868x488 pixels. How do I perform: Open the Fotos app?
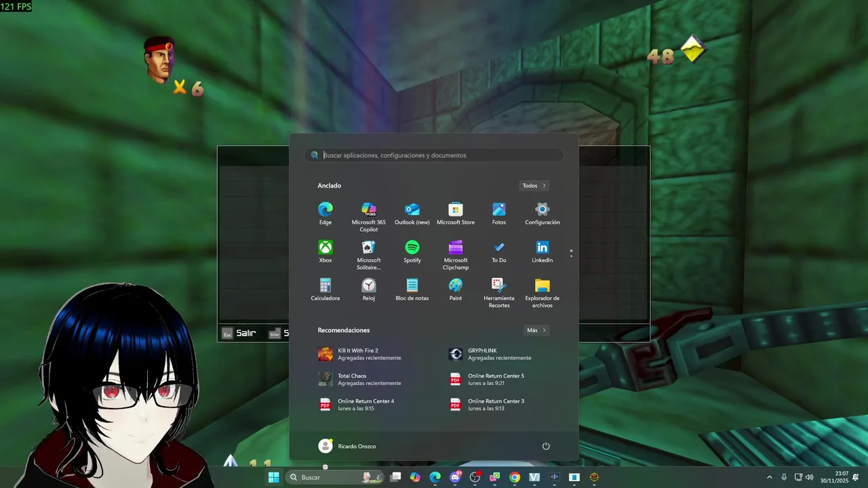tap(499, 213)
